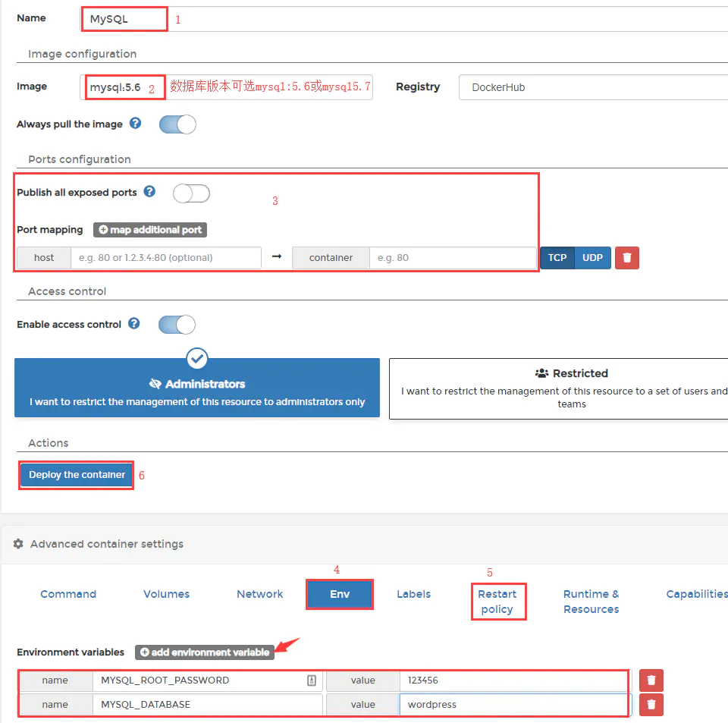Image resolution: width=728 pixels, height=723 pixels.
Task: Click the help icon beside Enable access control
Action: click(x=133, y=324)
